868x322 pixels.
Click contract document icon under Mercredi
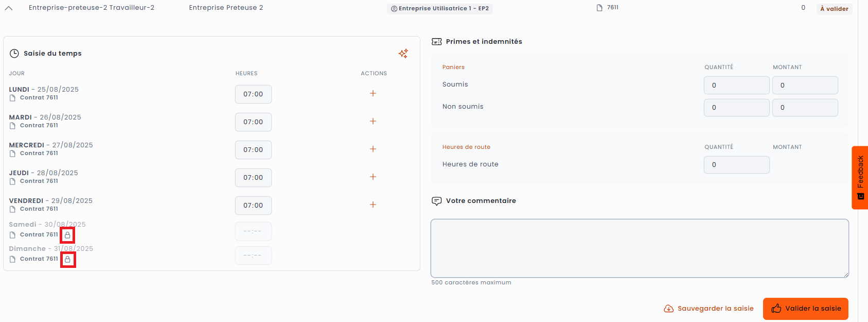pos(12,154)
